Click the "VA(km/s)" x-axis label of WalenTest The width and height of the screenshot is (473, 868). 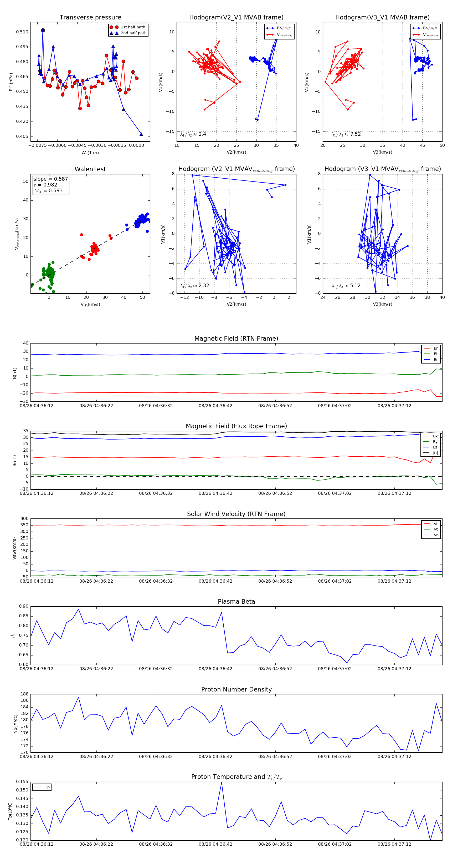pos(90,305)
